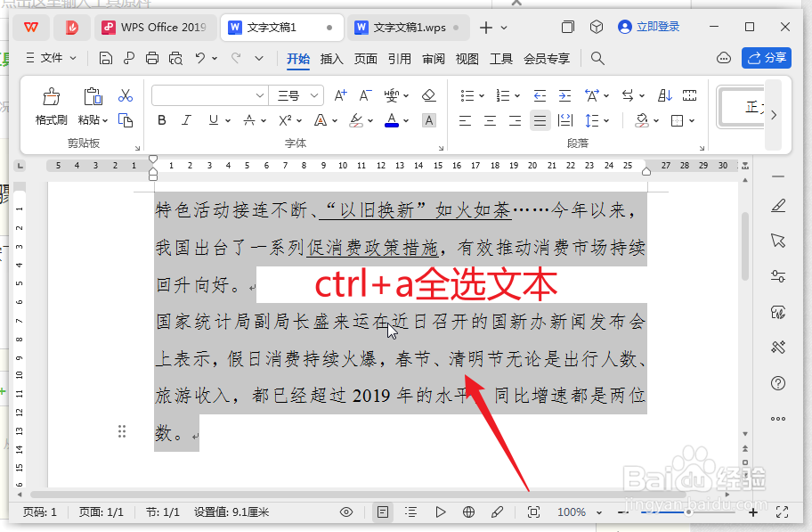The width and height of the screenshot is (812, 532).
Task: Click the 分享 (Share) button
Action: (x=766, y=58)
